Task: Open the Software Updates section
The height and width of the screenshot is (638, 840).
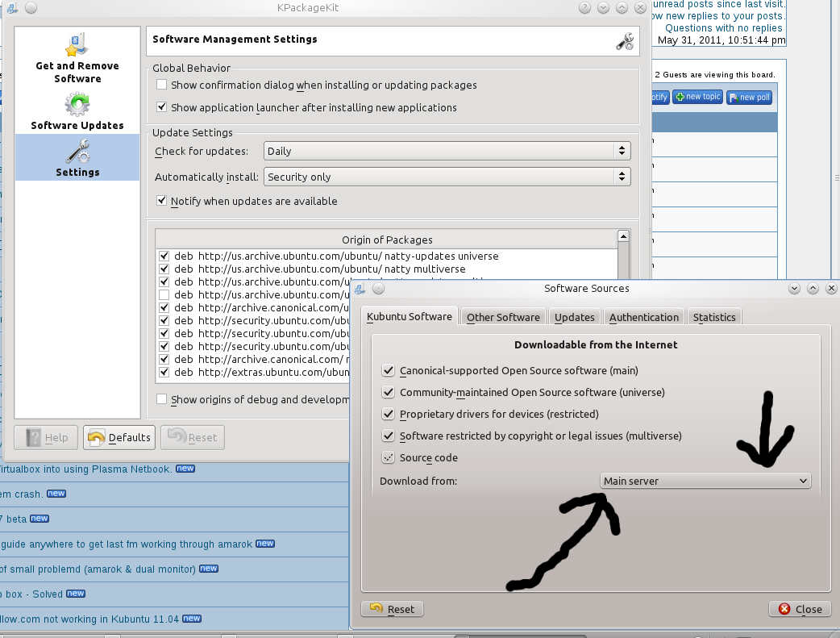Action: (77, 111)
